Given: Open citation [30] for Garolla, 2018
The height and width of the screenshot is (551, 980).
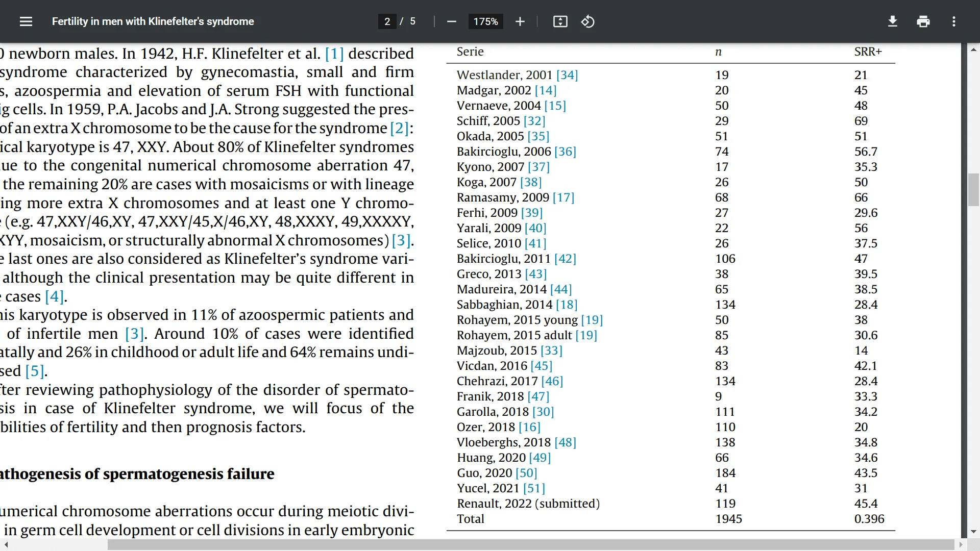Looking at the screenshot, I should click(x=543, y=412).
